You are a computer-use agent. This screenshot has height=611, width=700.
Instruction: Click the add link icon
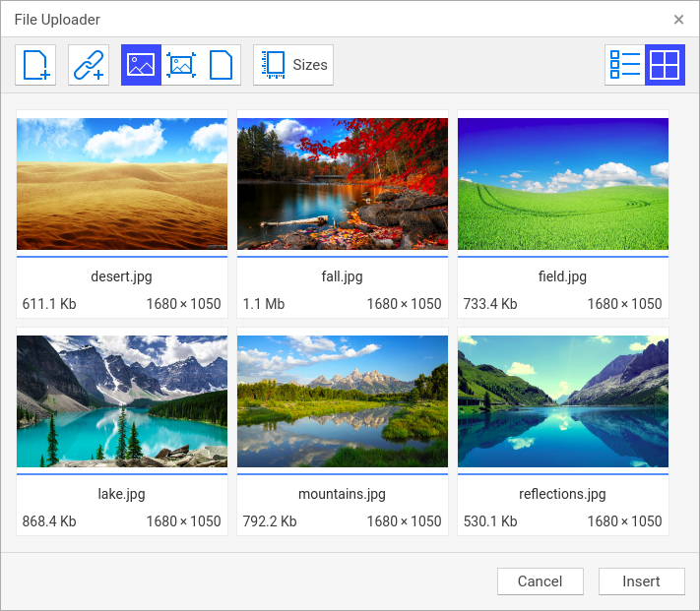pos(89,65)
